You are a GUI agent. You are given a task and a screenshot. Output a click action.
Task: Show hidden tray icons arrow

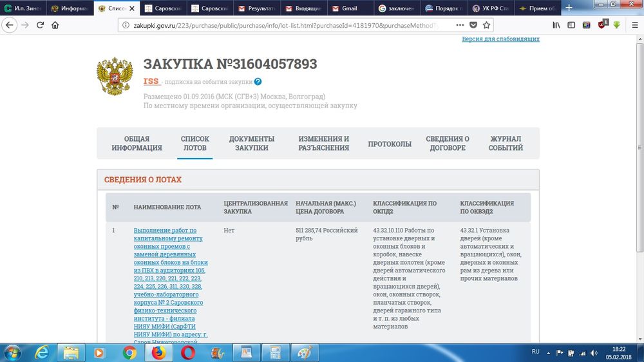(x=549, y=352)
